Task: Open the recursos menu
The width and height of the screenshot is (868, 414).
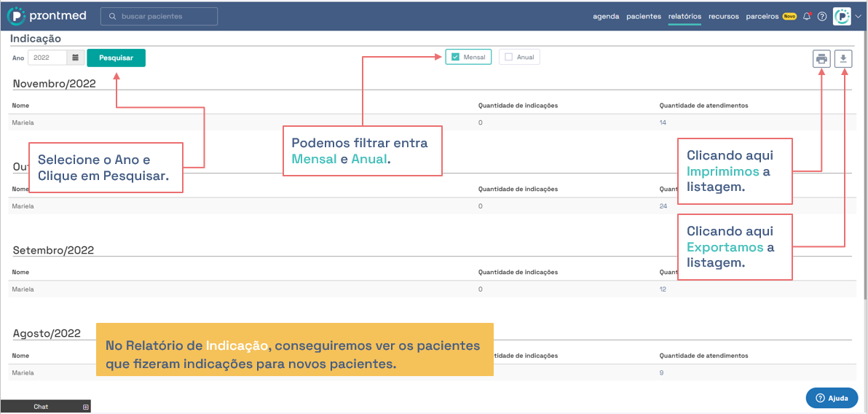Action: click(723, 16)
